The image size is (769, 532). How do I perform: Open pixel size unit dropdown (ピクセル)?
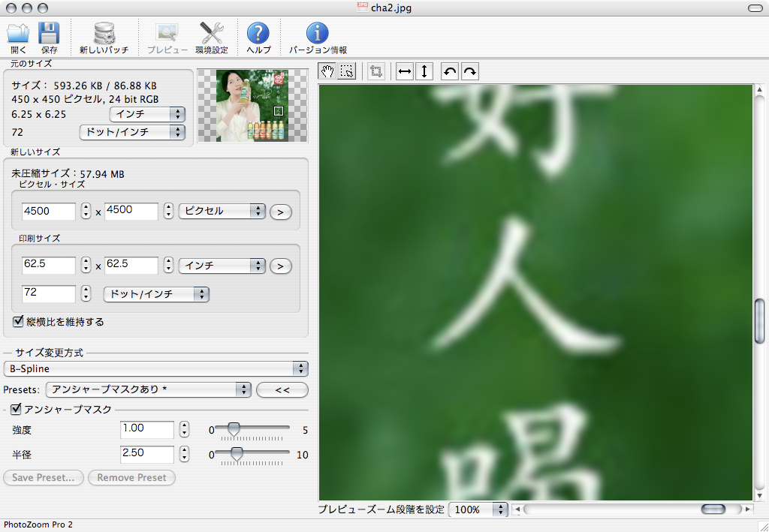tap(222, 211)
